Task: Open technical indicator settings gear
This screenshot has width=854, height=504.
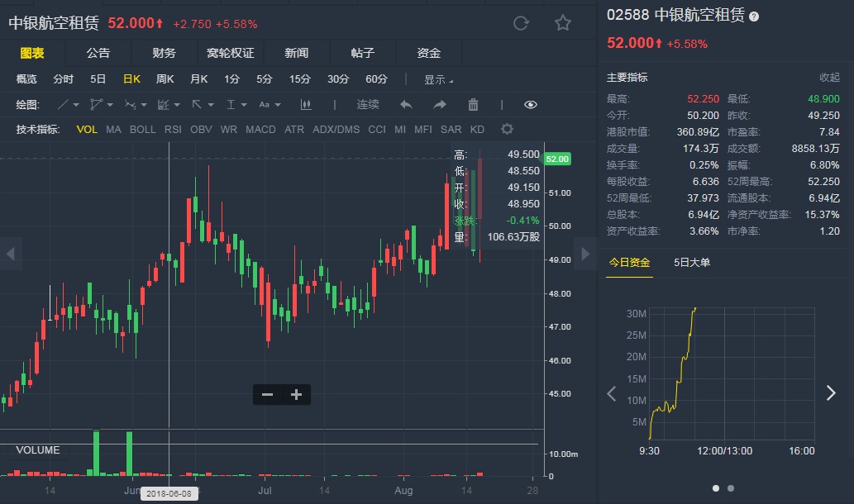Action: point(507,129)
